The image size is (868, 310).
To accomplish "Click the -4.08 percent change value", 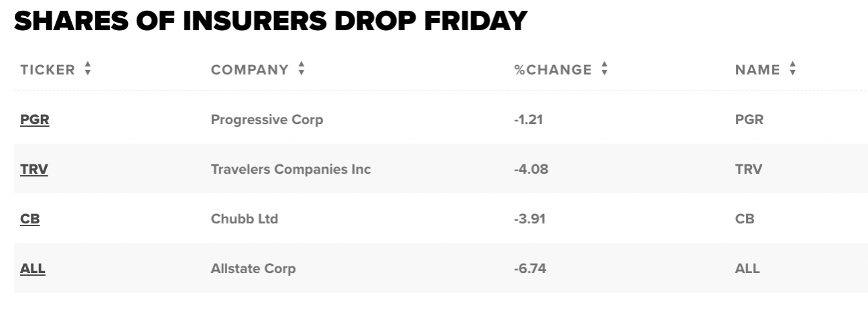I will point(531,169).
